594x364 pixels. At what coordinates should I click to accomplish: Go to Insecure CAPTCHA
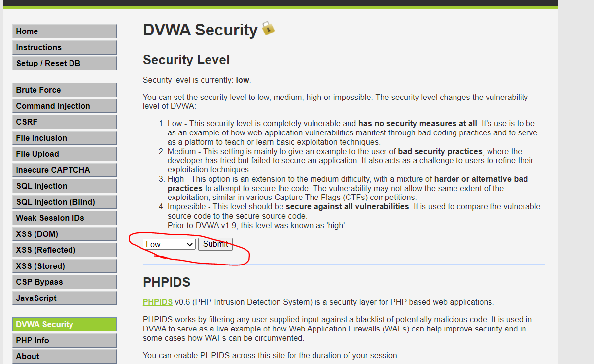65,170
